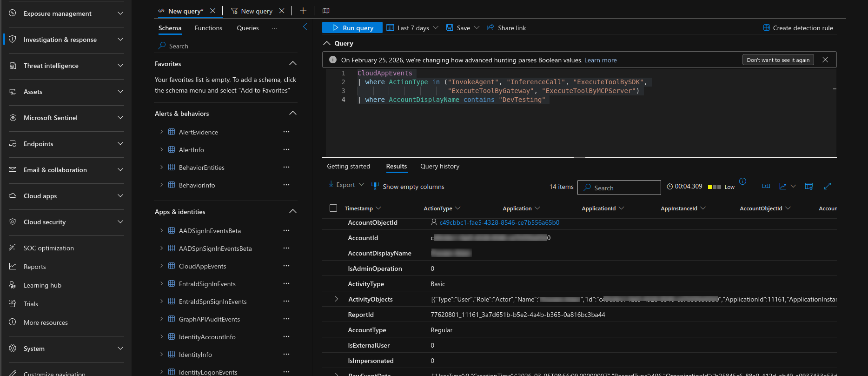Click the SOC optimization icon
This screenshot has height=376, width=868.
tap(13, 248)
